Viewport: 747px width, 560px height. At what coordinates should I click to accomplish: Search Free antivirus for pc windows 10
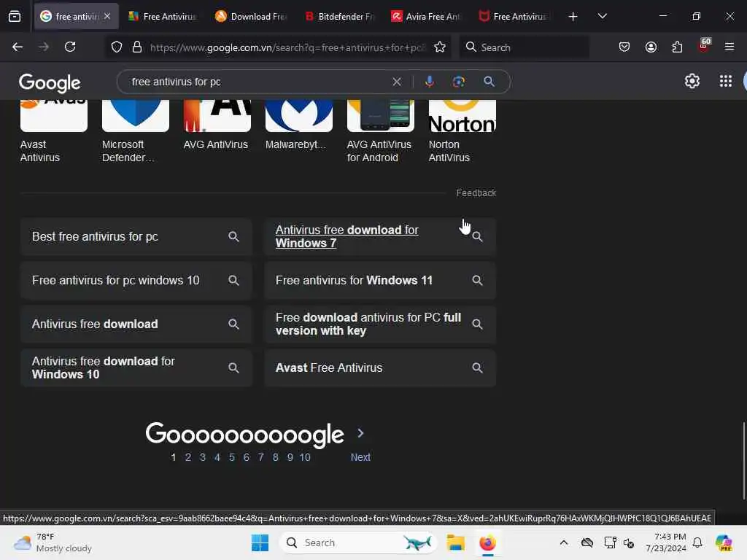pyautogui.click(x=136, y=281)
